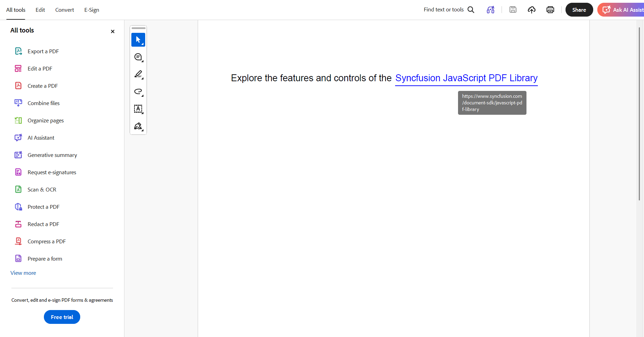644x337 pixels.
Task: Select Request e-signatures label
Action: tap(52, 172)
